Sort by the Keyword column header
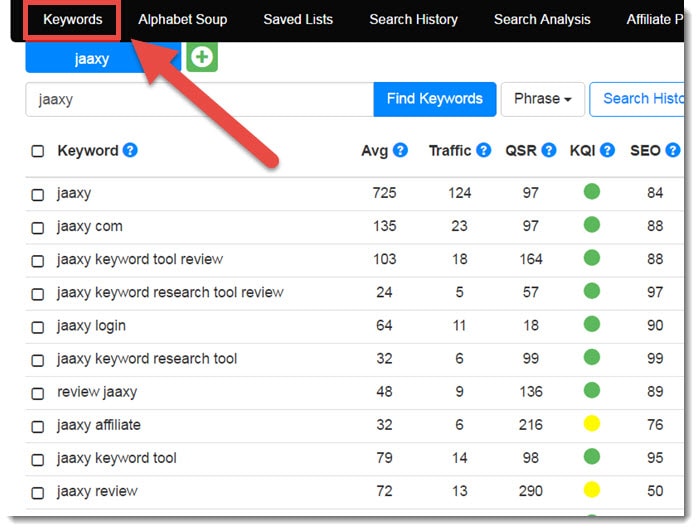This screenshot has height=531, width=699. tap(88, 151)
